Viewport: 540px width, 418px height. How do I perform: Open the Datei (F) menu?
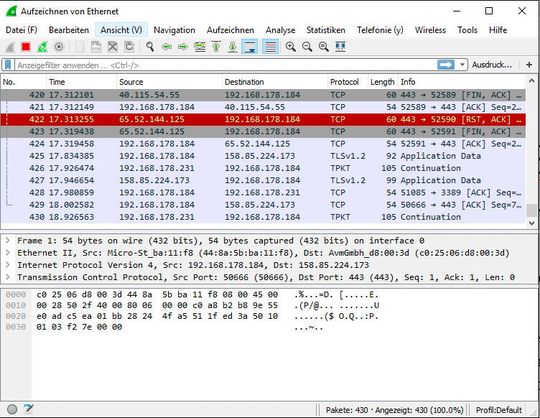(x=21, y=30)
